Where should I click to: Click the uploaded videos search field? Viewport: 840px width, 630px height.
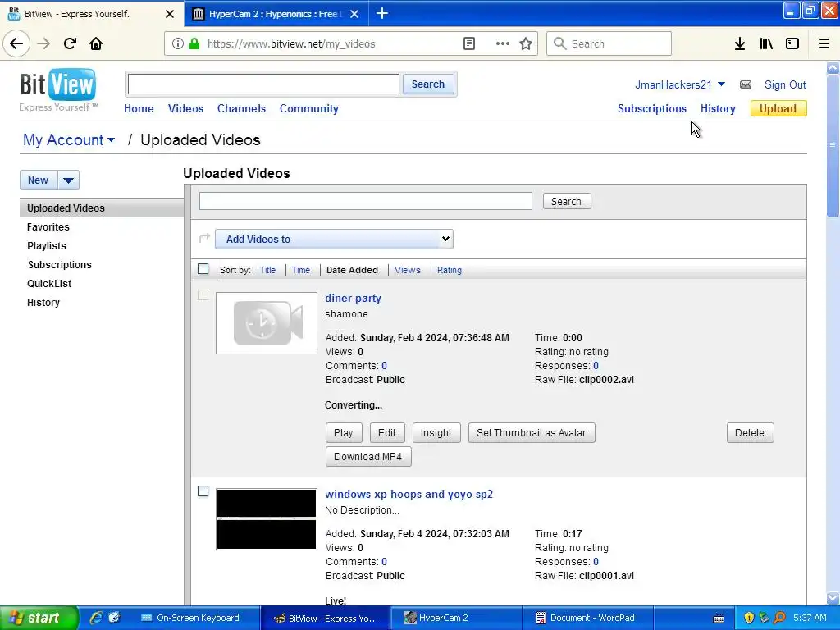[x=366, y=202]
